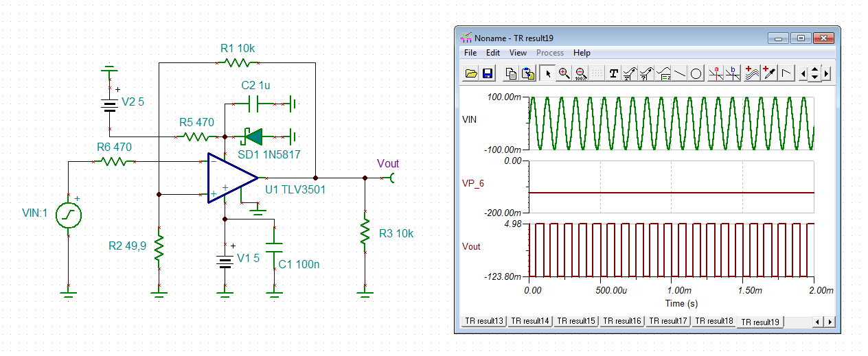Screen dimensions: 868x356
Task: Switch to TR result18 tab
Action: [714, 321]
